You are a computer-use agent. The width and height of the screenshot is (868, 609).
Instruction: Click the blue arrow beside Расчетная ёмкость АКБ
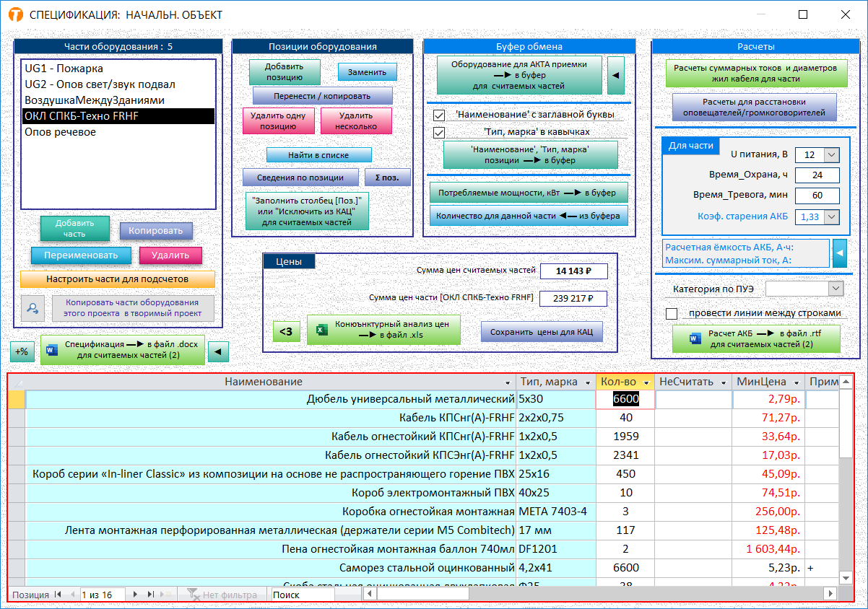(840, 253)
